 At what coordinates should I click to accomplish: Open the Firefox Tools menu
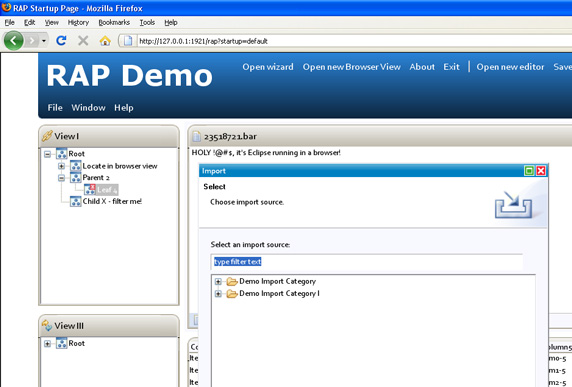point(147,23)
